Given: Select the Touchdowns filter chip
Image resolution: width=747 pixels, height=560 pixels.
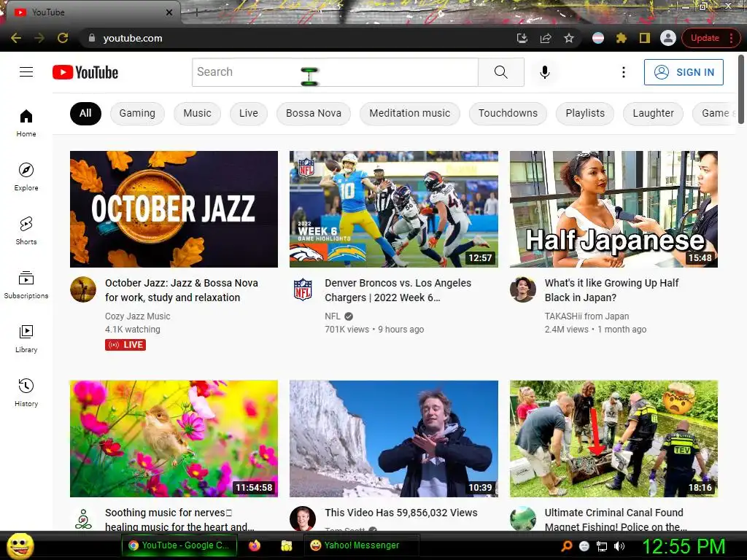Looking at the screenshot, I should 508,113.
